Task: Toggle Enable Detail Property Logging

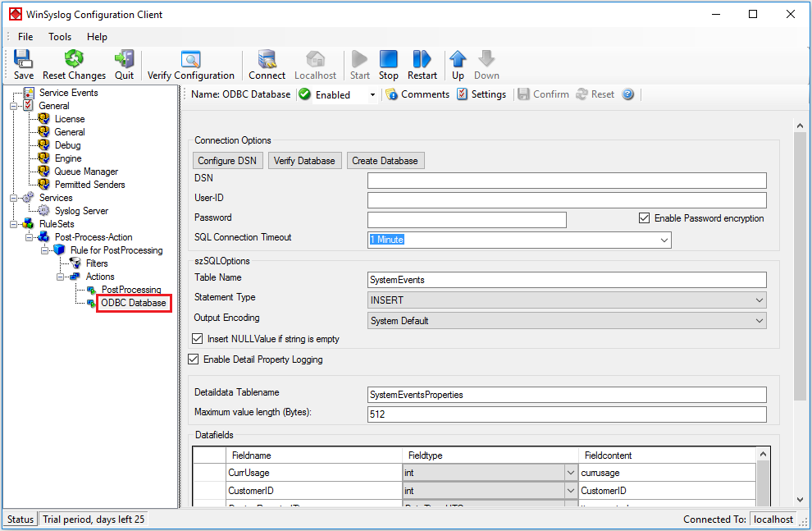Action: click(x=194, y=359)
